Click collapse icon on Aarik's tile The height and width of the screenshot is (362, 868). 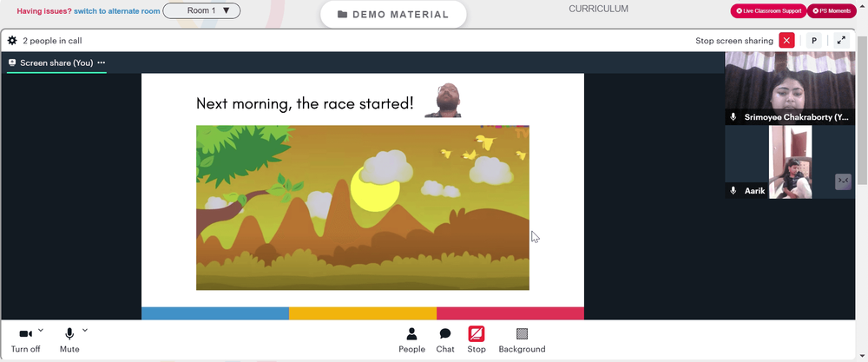[x=843, y=181]
